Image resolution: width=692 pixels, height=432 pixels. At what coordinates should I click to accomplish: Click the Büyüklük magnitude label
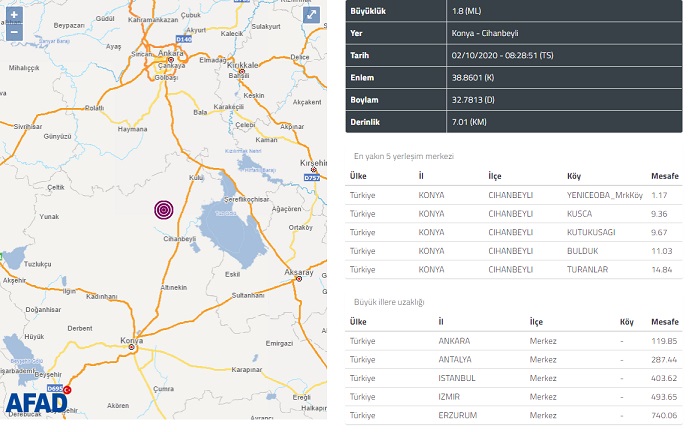coord(368,11)
